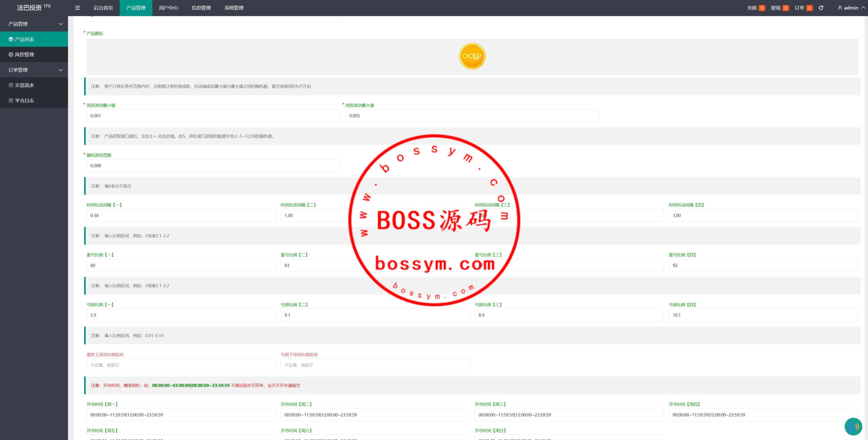The height and width of the screenshot is (440, 868).
Task: Click the 盈利上浮动比例区间 input field
Action: pyautogui.click(x=181, y=365)
